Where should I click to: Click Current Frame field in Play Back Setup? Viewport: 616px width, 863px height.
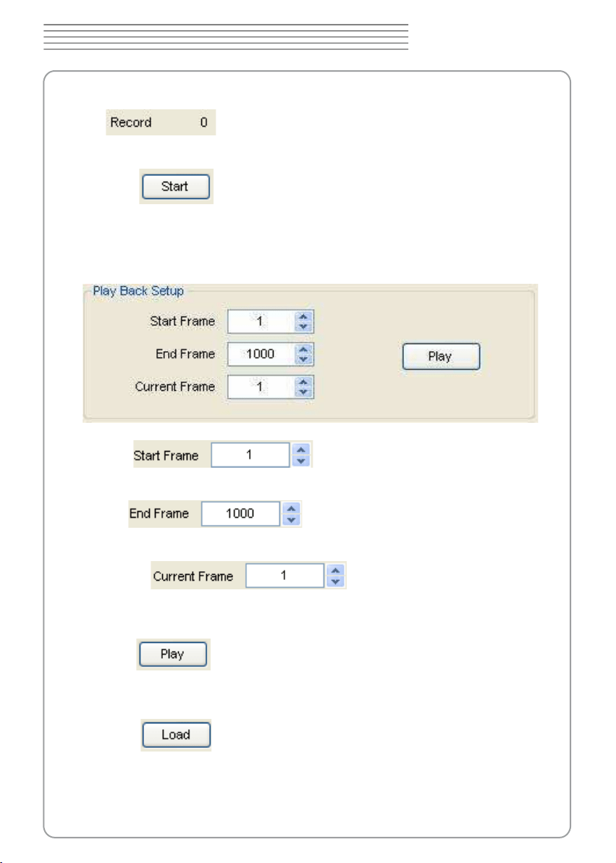[x=261, y=387]
